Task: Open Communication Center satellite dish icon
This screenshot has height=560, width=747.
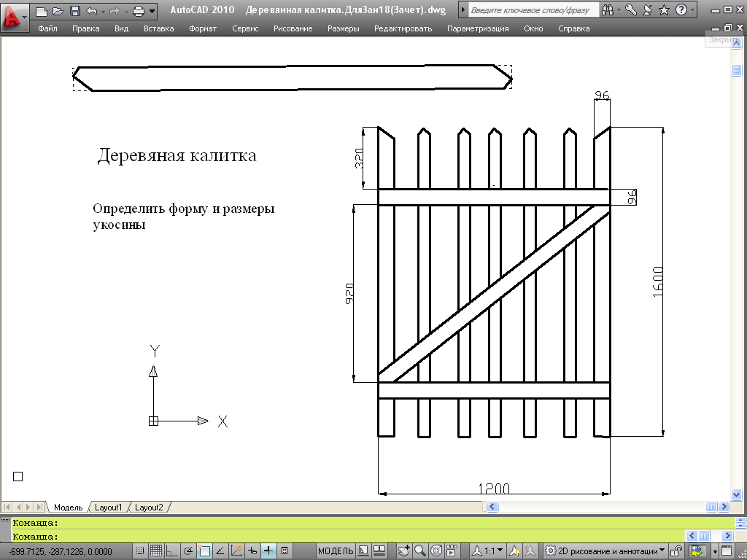Action: click(648, 10)
